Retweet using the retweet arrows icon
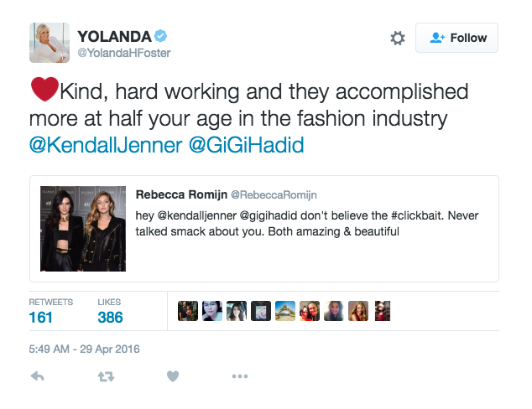The width and height of the screenshot is (532, 409). click(106, 376)
